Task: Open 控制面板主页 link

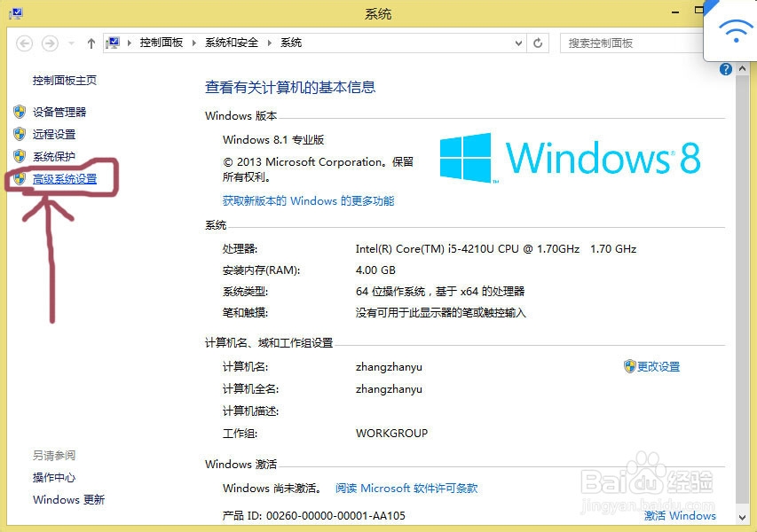Action: pos(65,80)
